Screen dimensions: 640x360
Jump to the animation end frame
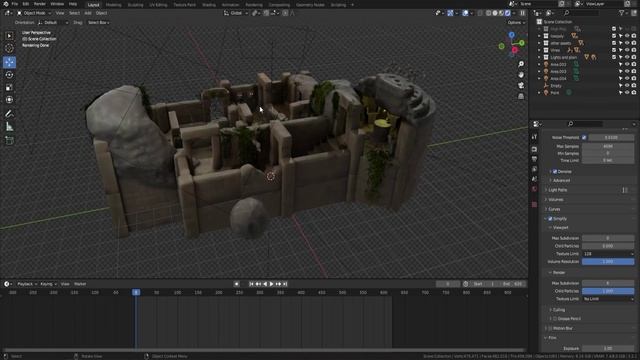(x=285, y=284)
